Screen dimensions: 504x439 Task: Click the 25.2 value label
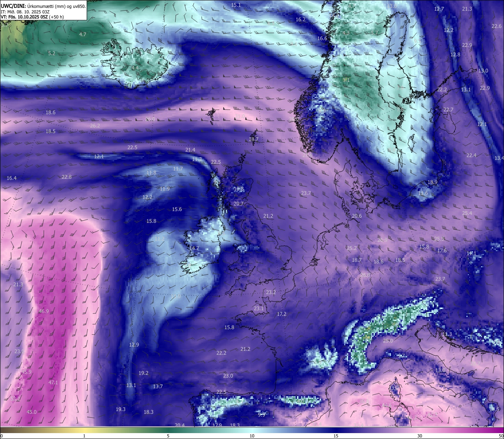point(352,248)
